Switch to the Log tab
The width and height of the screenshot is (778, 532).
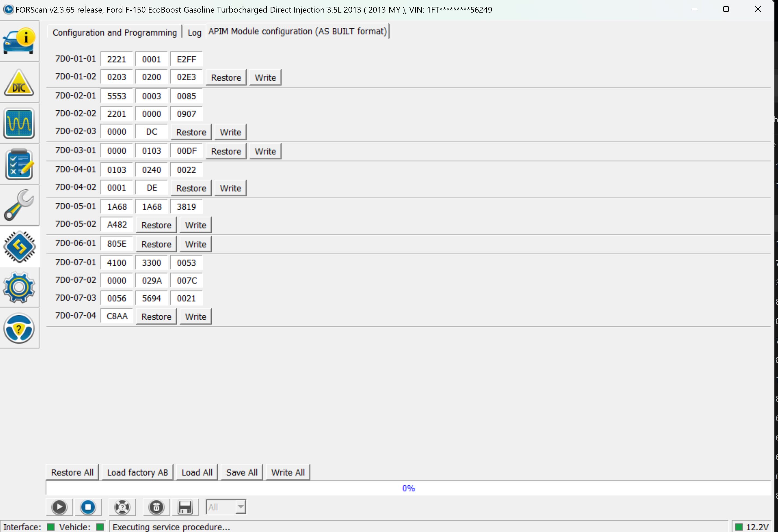point(194,33)
